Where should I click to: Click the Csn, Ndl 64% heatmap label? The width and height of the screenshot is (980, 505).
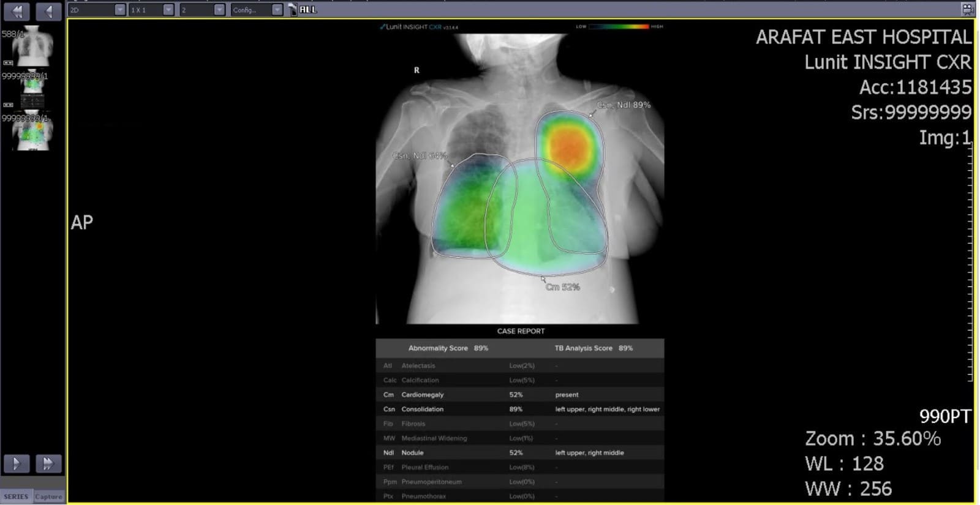pos(420,155)
